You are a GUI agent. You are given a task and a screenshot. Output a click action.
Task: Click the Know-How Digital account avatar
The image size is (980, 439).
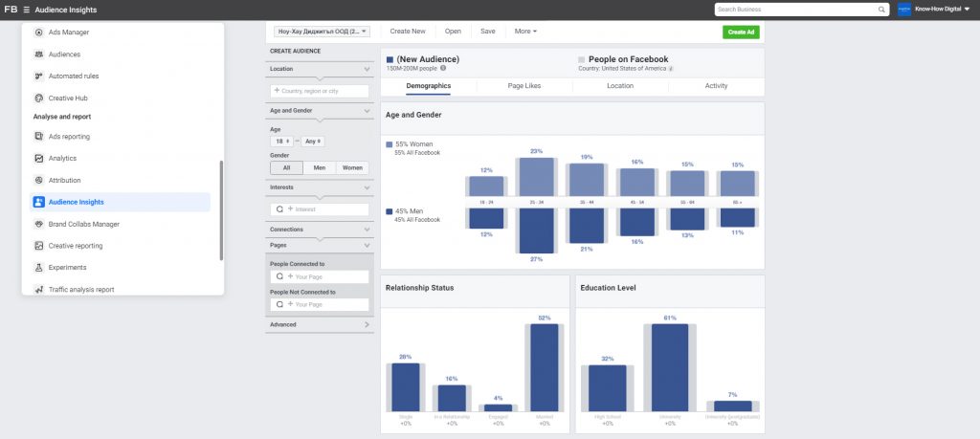(x=903, y=10)
